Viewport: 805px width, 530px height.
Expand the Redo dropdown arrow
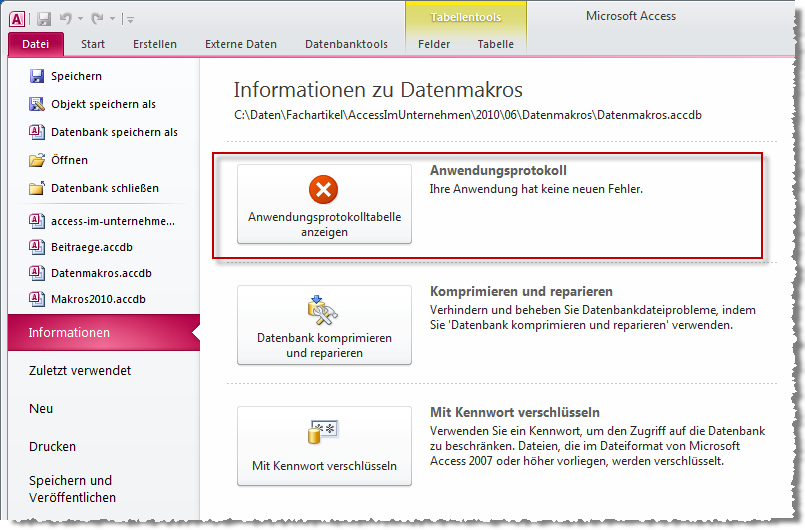(x=112, y=18)
